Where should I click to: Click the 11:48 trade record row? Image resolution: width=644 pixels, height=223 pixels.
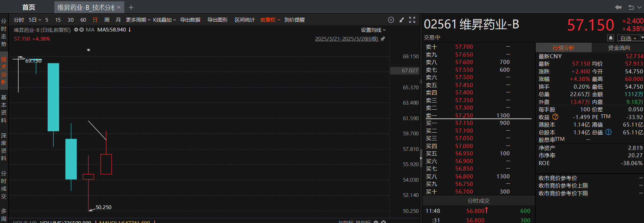pyautogui.click(x=479, y=211)
